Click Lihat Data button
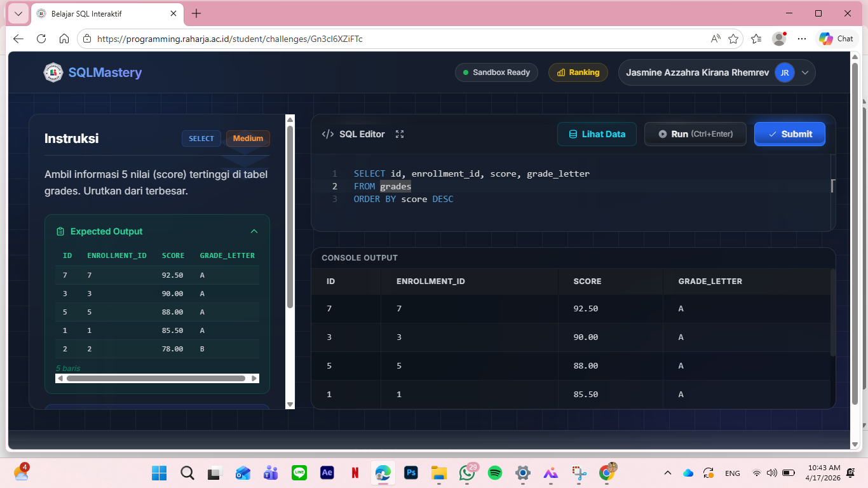 tap(597, 134)
